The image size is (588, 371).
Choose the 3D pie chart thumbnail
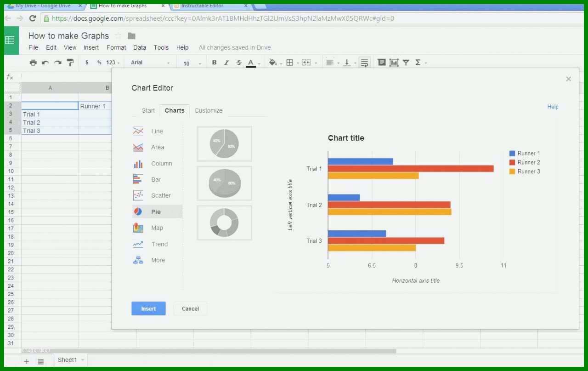point(224,183)
